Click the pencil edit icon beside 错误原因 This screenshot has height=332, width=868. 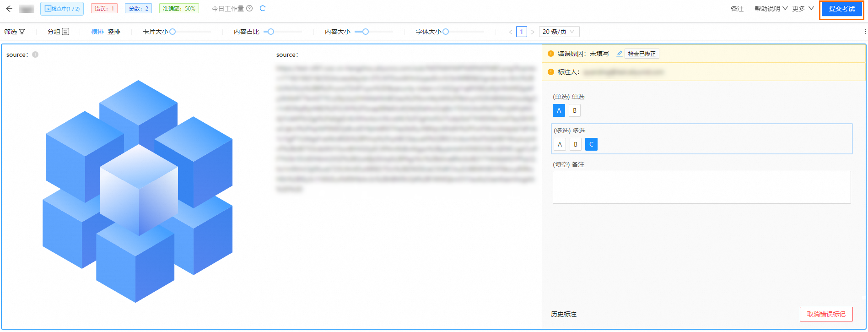pyautogui.click(x=620, y=54)
